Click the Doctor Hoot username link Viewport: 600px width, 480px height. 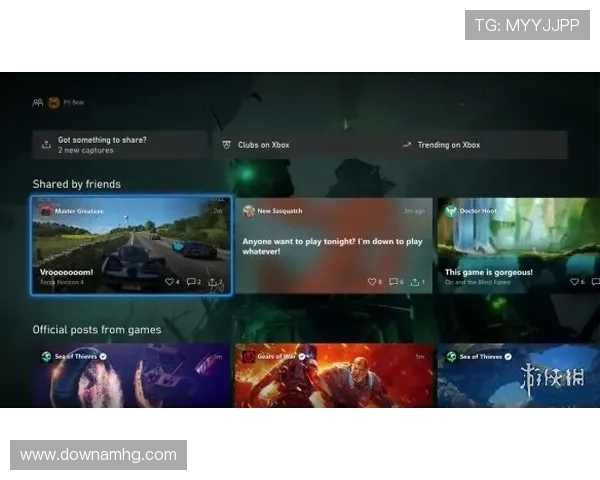click(x=478, y=211)
